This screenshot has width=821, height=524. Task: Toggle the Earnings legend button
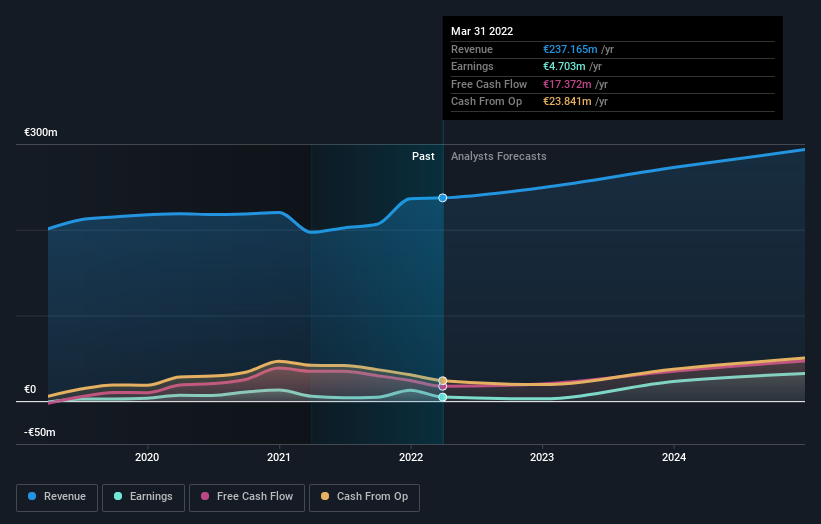tap(143, 497)
